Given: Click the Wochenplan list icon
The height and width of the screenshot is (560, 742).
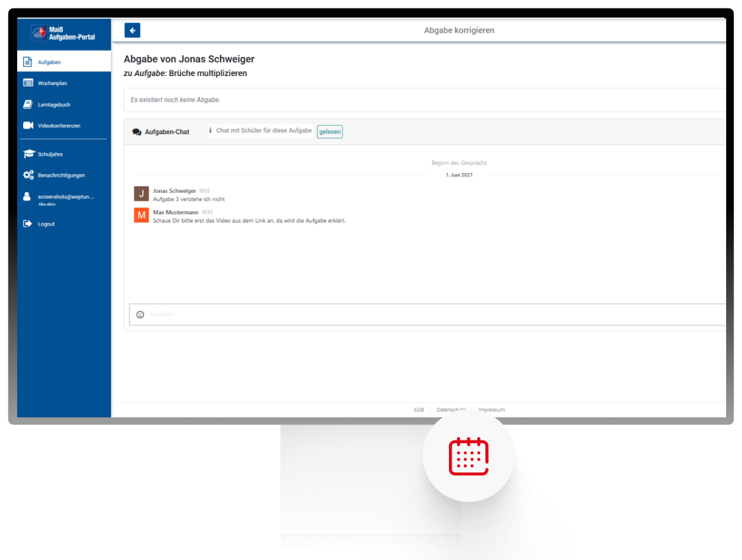Looking at the screenshot, I should coord(28,83).
